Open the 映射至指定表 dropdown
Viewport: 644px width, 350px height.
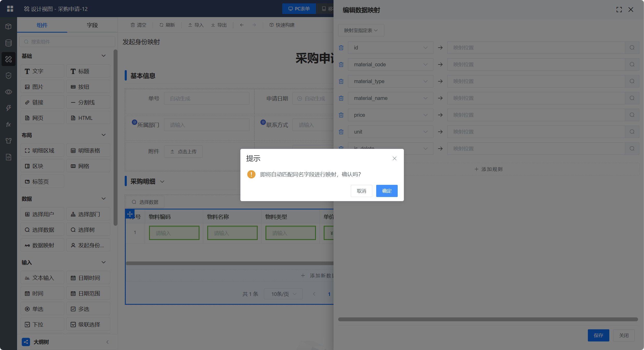click(x=361, y=31)
